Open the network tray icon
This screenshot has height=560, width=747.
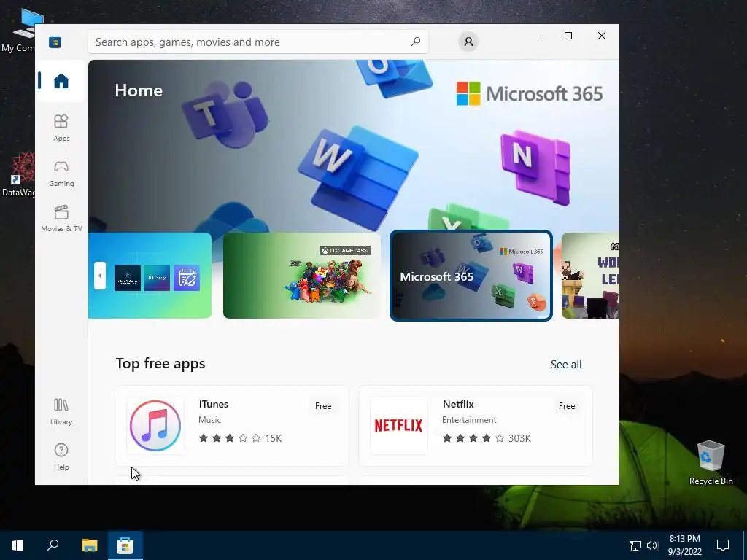[635, 545]
